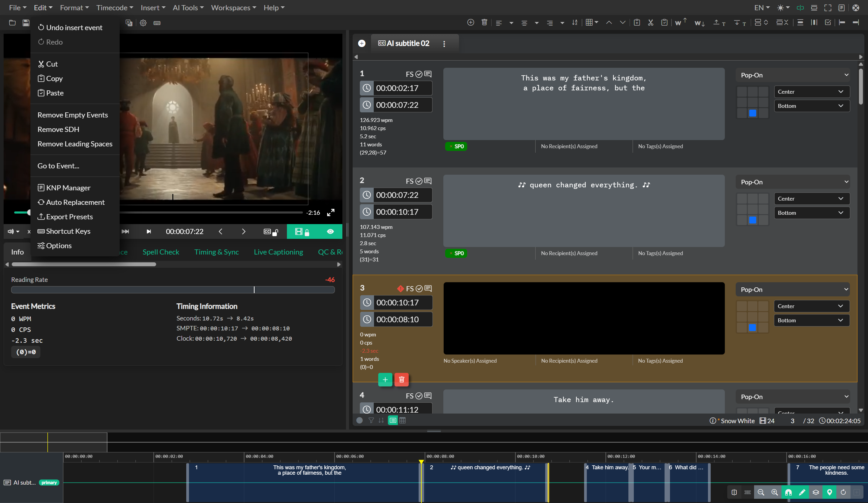Click the trash delete icon in the top toolbar
The image size is (868, 503).
[x=484, y=22]
